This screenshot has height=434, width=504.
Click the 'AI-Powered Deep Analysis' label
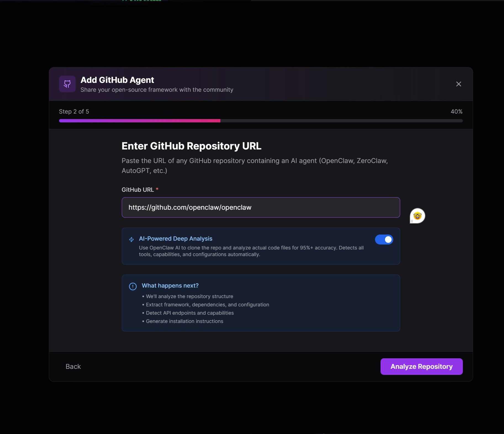(176, 239)
